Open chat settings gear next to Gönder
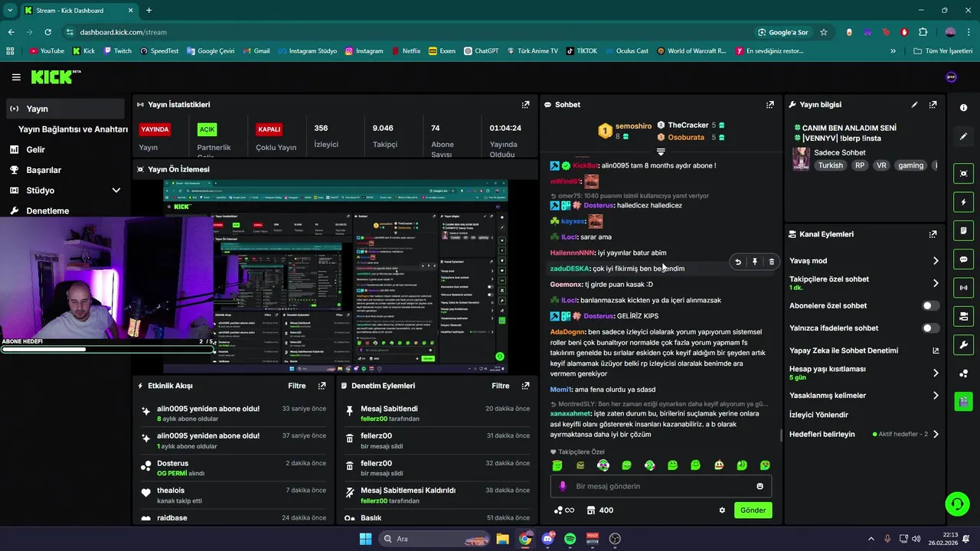The height and width of the screenshot is (551, 980). [x=722, y=510]
